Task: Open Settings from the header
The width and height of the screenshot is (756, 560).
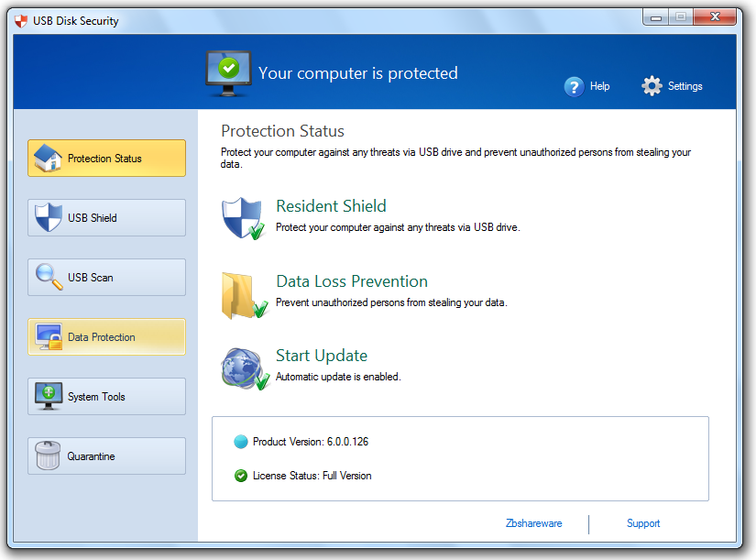Action: (x=672, y=86)
